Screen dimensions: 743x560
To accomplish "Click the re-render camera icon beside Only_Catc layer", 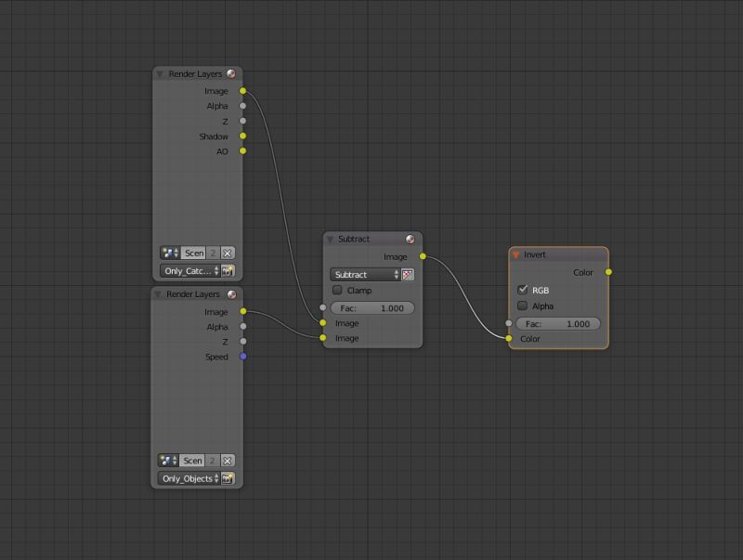I will [228, 271].
